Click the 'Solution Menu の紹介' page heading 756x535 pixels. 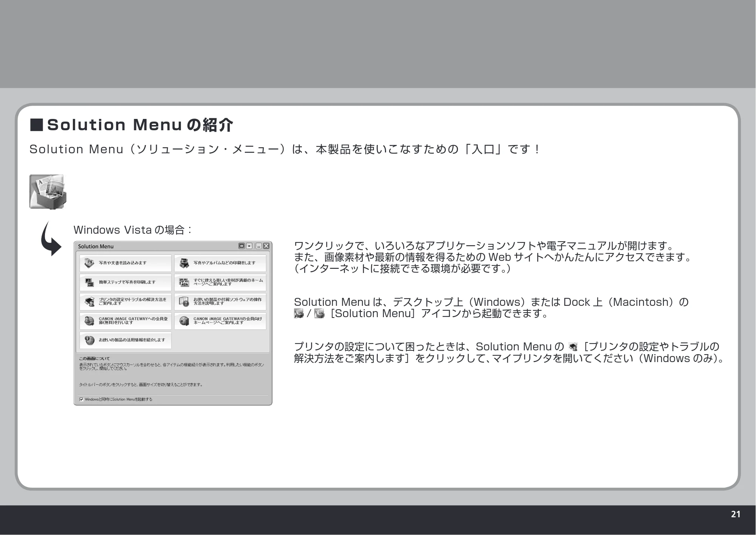(x=132, y=125)
